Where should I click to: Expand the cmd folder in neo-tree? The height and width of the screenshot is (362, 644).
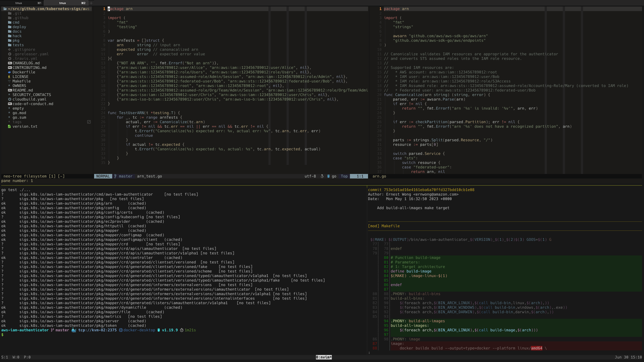click(16, 22)
